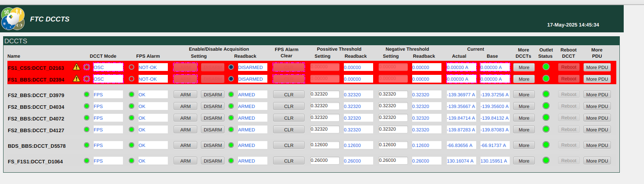Clear FPS alarm for FS2_BBS:DCCT_D4072
Screen dimensions: 644x184
point(288,118)
